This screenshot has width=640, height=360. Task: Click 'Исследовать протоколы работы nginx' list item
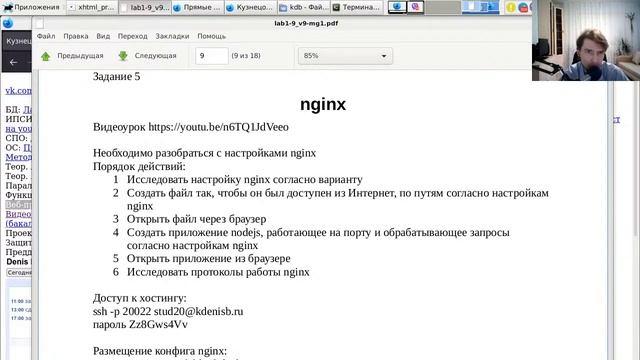click(x=218, y=272)
